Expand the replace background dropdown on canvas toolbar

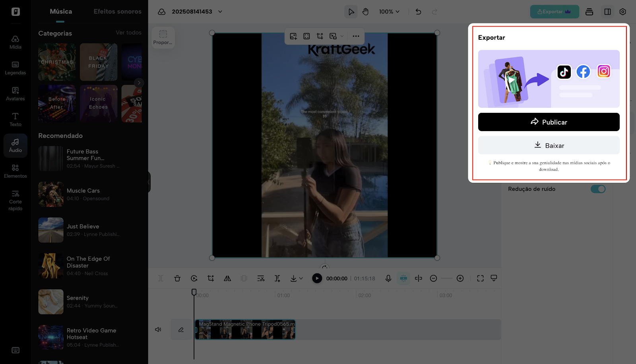pos(342,36)
